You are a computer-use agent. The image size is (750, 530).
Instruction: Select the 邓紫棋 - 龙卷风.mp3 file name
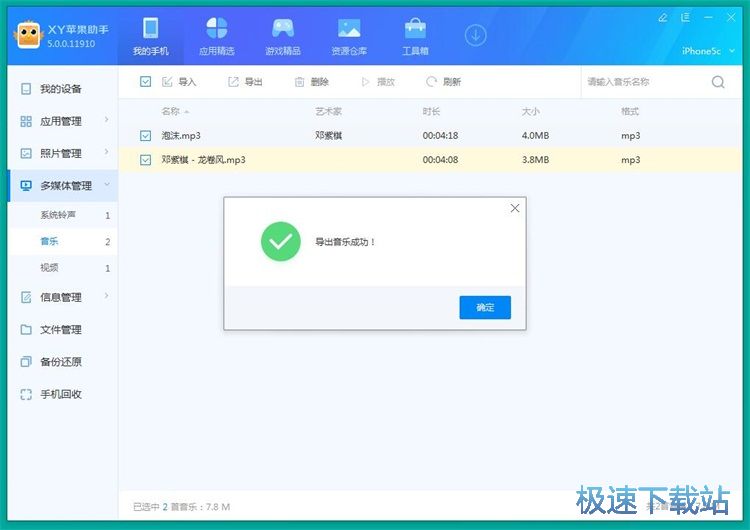coord(203,160)
